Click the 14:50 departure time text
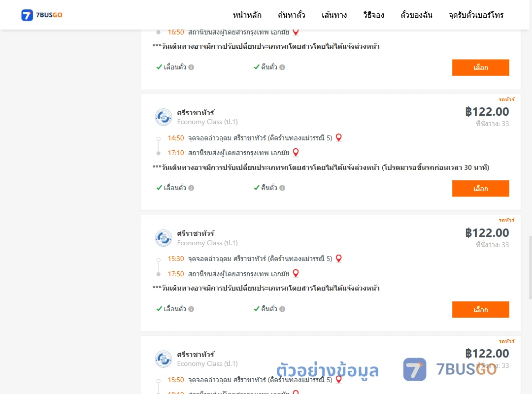Screen dimensions: 532x394 click(x=176, y=138)
